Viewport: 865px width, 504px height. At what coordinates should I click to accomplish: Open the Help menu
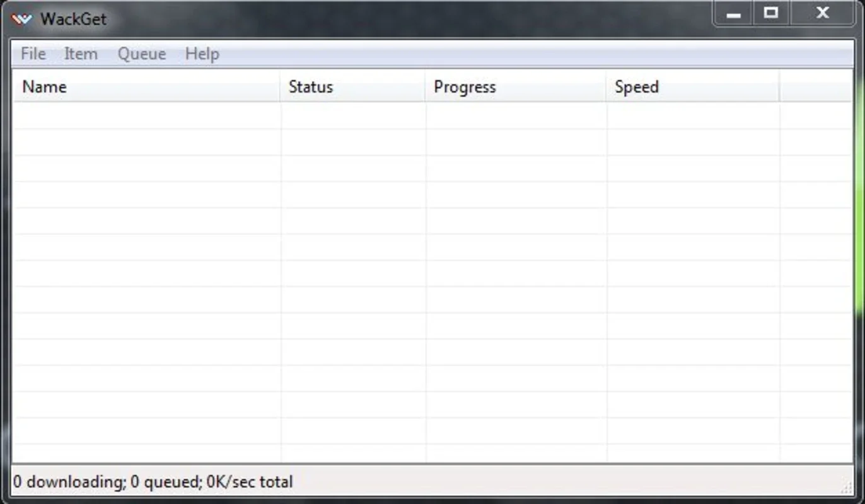pos(202,54)
